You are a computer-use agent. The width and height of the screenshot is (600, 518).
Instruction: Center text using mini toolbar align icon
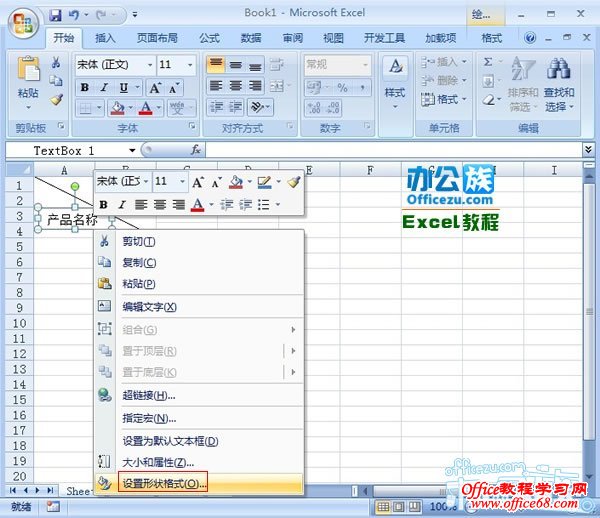point(160,205)
